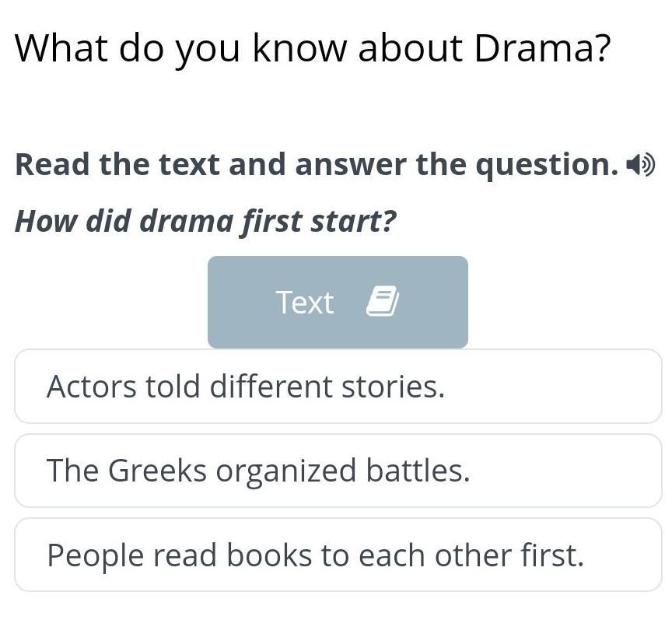
Task: Tap the word 'Text' on gray button
Action: tap(304, 303)
